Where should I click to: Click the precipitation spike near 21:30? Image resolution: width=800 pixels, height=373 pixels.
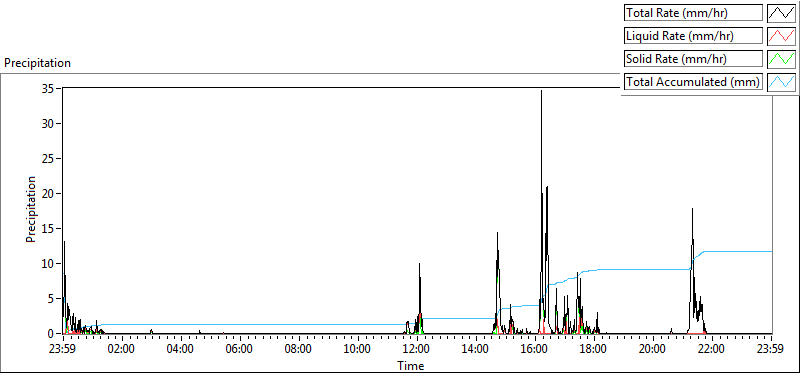point(692,210)
